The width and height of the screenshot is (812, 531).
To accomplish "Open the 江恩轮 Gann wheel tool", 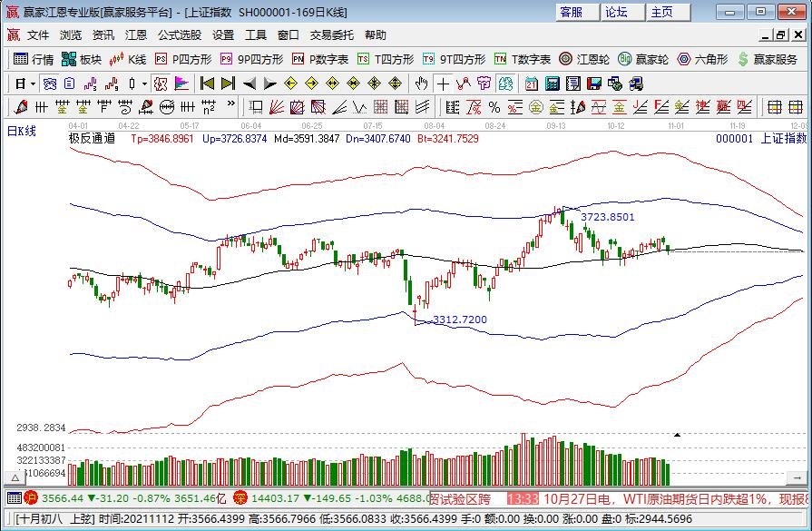I will tap(584, 59).
